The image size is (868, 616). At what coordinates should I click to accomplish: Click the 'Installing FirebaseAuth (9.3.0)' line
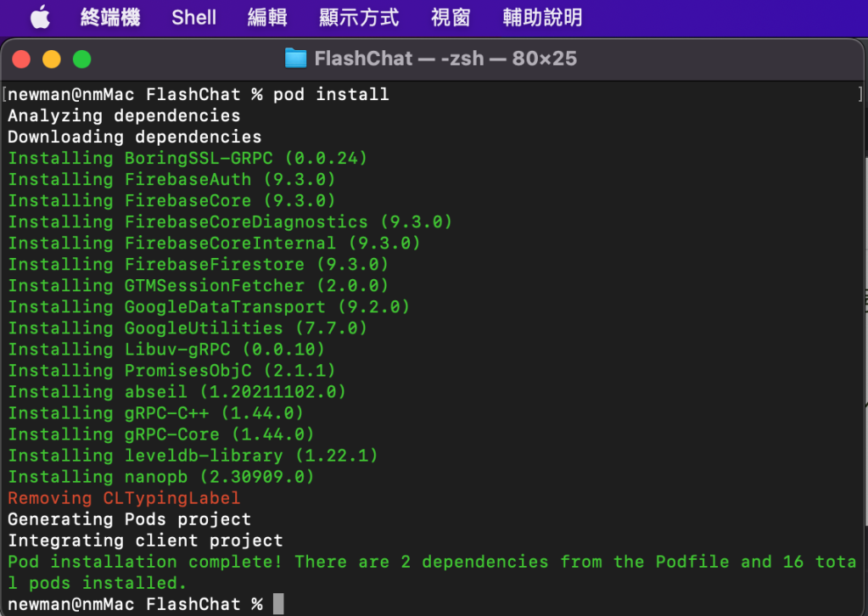(171, 179)
